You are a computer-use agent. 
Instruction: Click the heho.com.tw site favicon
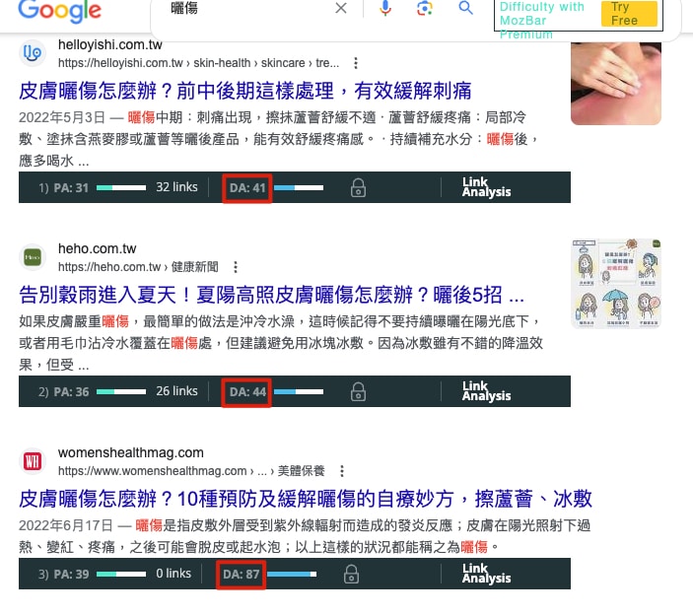click(x=33, y=257)
